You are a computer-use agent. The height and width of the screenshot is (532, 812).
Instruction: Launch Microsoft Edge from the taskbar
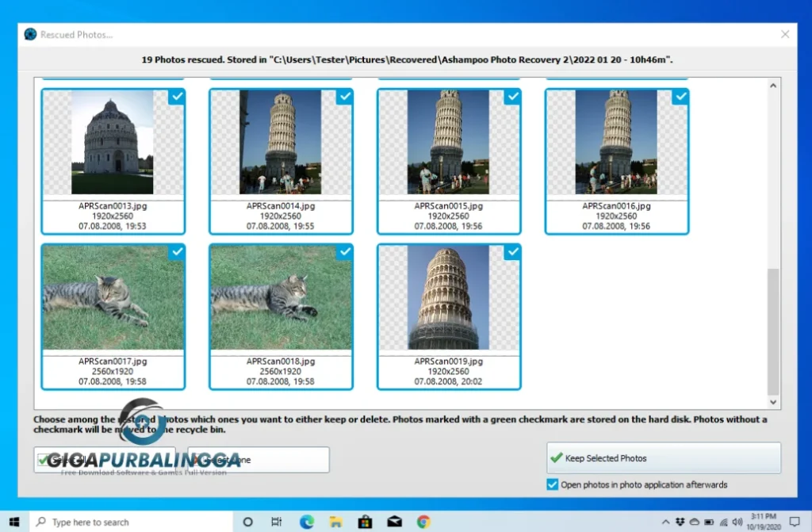click(x=306, y=522)
